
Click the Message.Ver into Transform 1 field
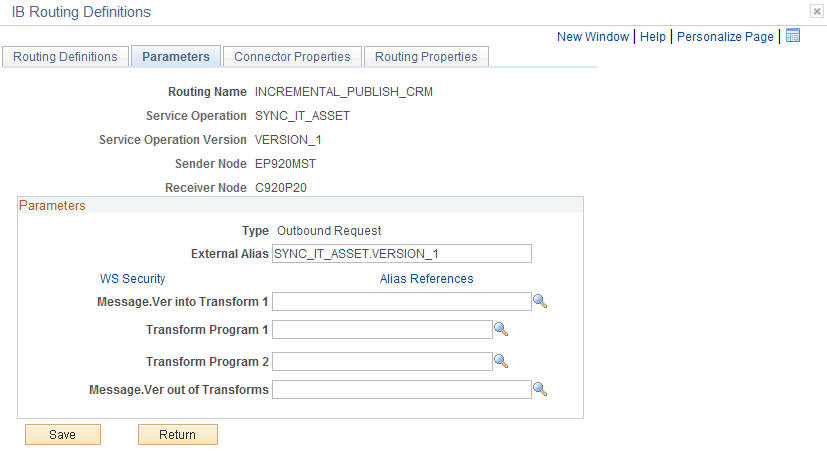pyautogui.click(x=402, y=302)
